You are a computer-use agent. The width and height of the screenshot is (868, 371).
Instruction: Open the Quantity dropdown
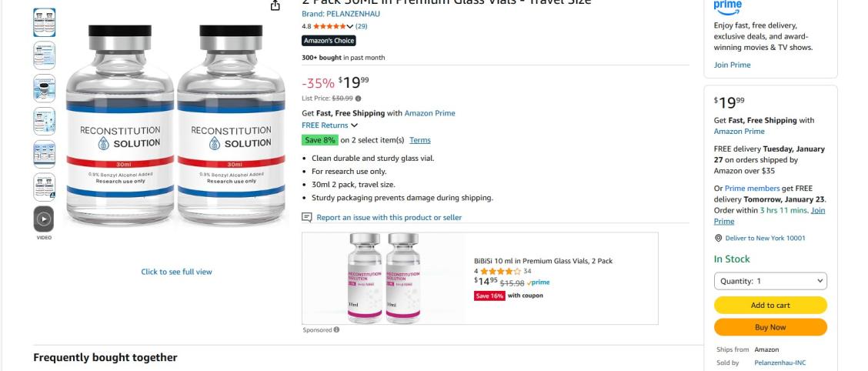770,281
